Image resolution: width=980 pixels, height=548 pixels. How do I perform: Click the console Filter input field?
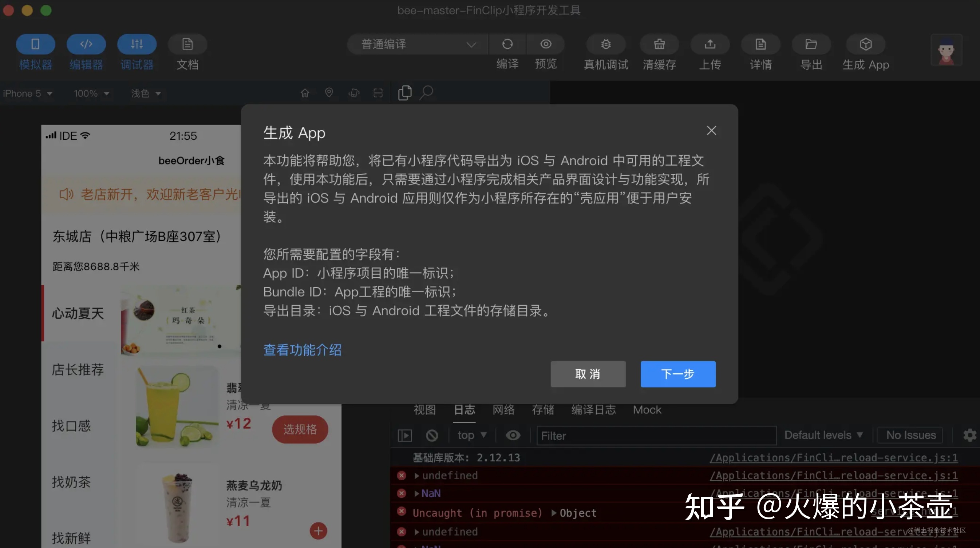coord(656,436)
